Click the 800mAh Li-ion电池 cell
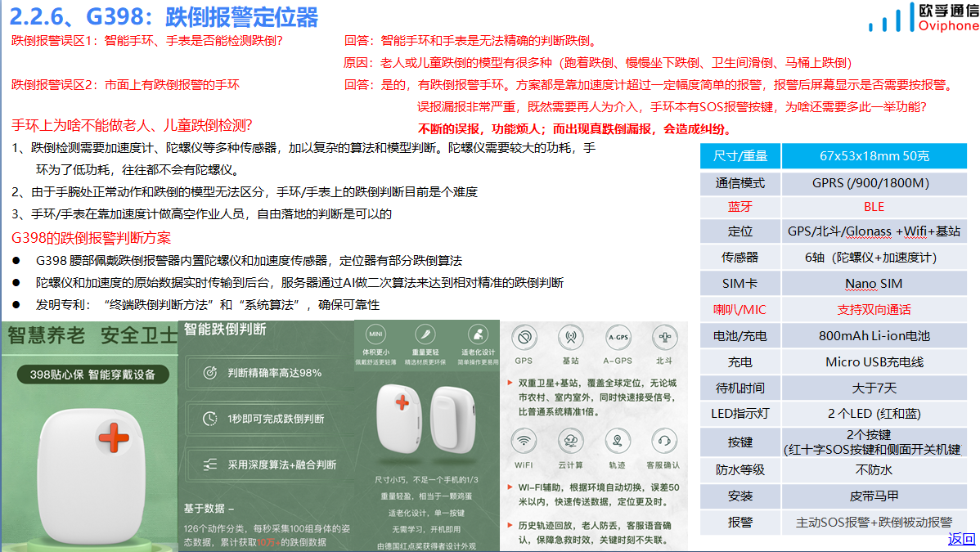The height and width of the screenshot is (552, 980). click(874, 336)
